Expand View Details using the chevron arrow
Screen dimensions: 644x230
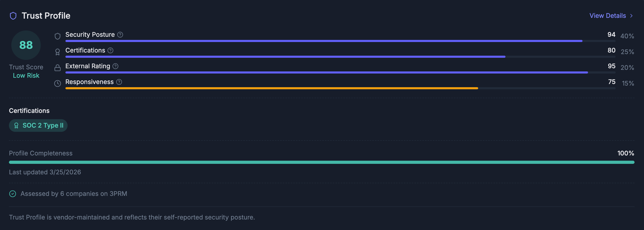(632, 16)
